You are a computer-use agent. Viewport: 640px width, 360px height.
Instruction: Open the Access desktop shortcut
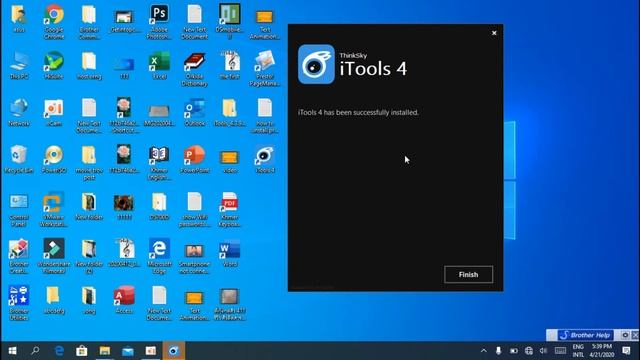pyautogui.click(x=124, y=300)
